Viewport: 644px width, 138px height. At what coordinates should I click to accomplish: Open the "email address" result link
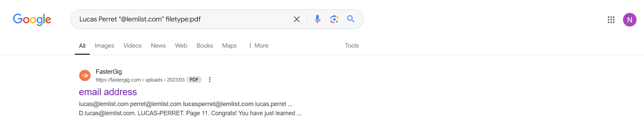coord(108,92)
